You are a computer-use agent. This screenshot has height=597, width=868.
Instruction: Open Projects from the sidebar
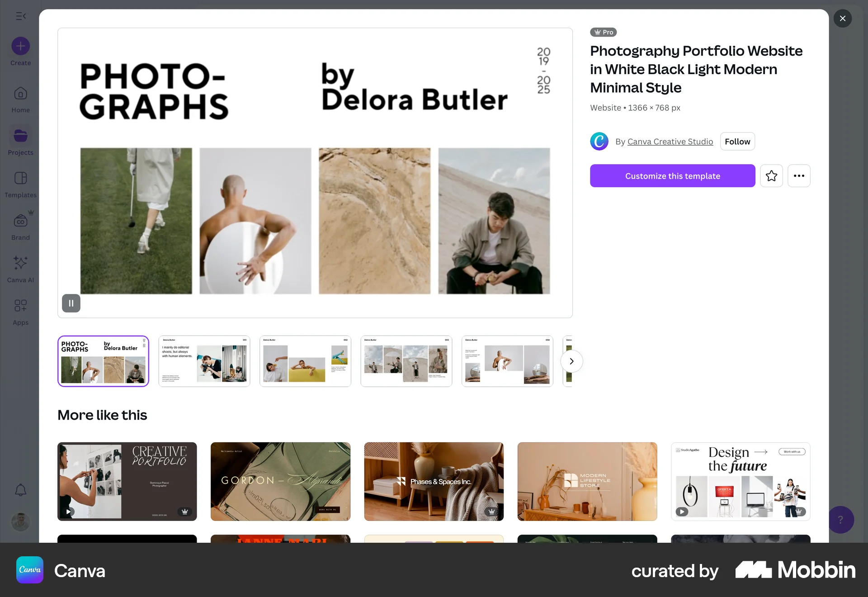20,140
